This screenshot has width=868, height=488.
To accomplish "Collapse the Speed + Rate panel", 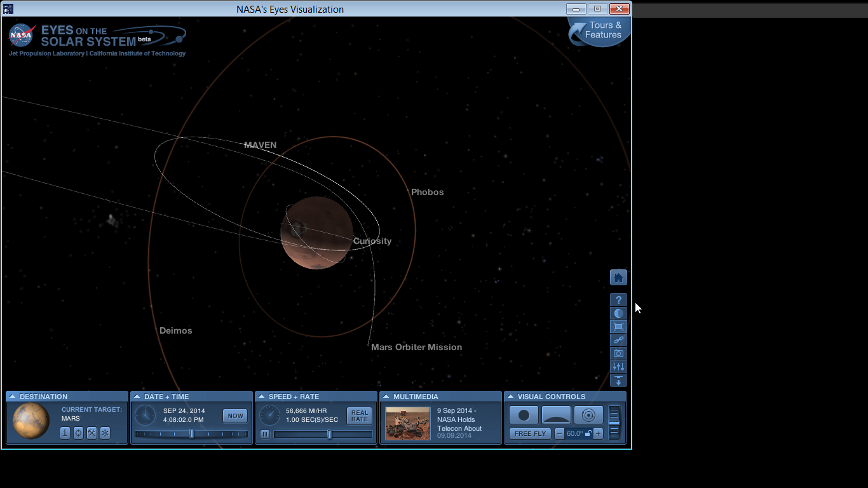I will (x=261, y=396).
